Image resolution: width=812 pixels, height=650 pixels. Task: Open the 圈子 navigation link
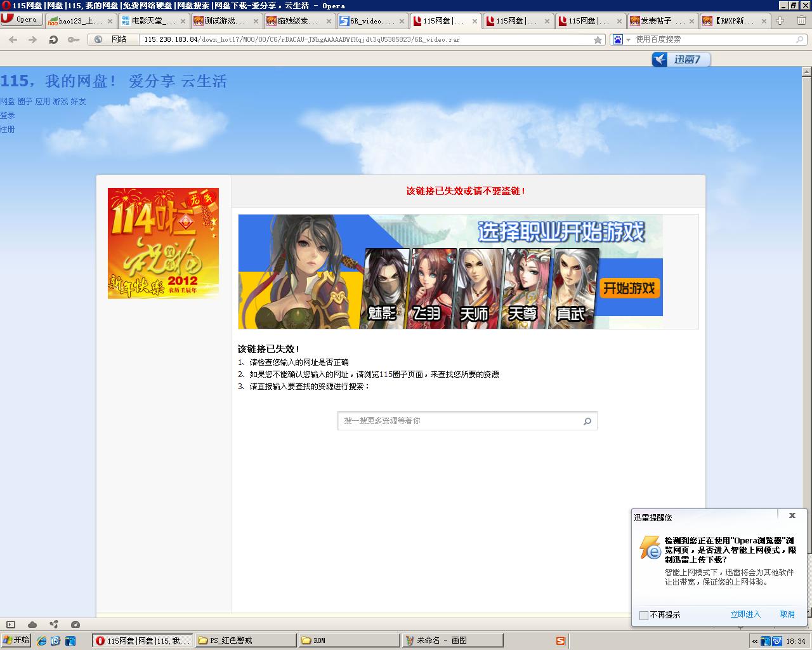(x=25, y=102)
